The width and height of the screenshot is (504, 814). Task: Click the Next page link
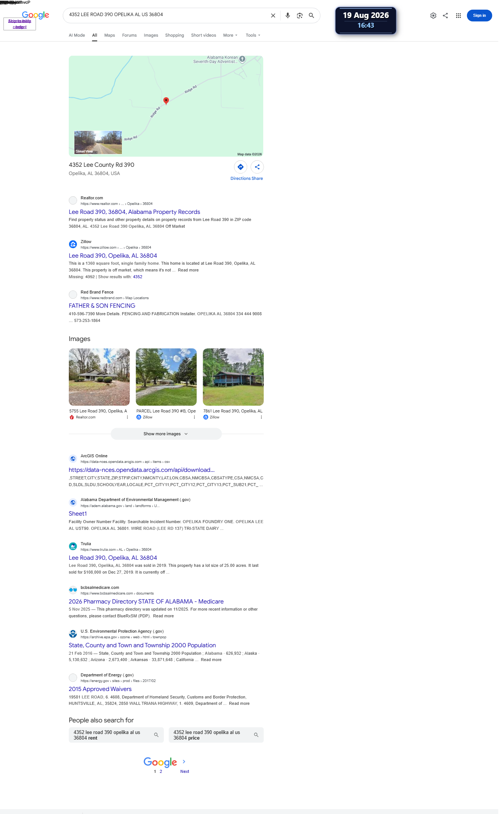point(185,771)
